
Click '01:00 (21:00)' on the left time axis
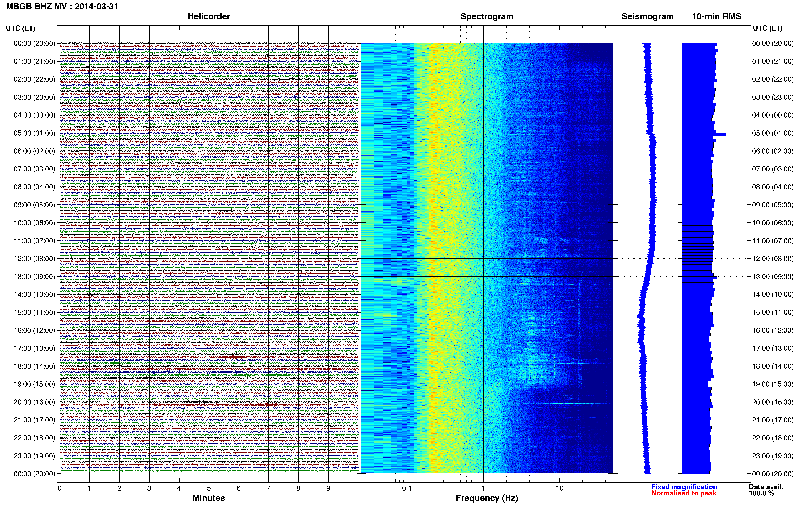tap(34, 62)
